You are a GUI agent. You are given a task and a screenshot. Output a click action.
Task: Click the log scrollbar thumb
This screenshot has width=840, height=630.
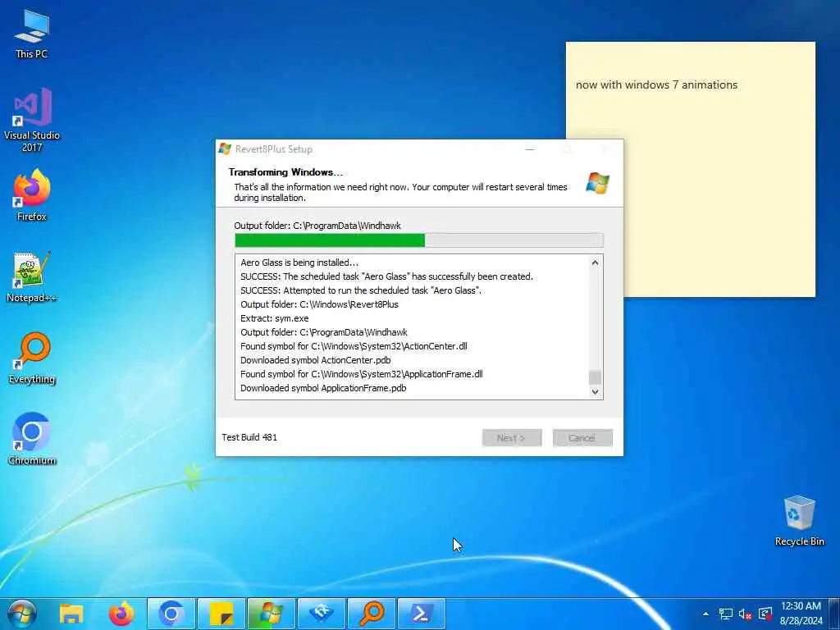(595, 377)
